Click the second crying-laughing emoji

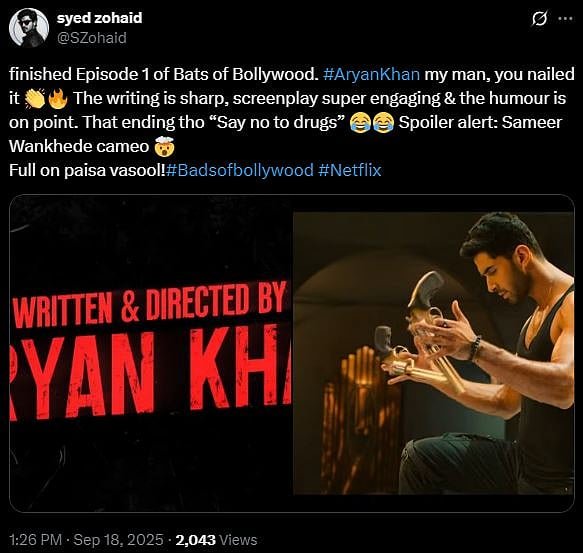pos(383,123)
